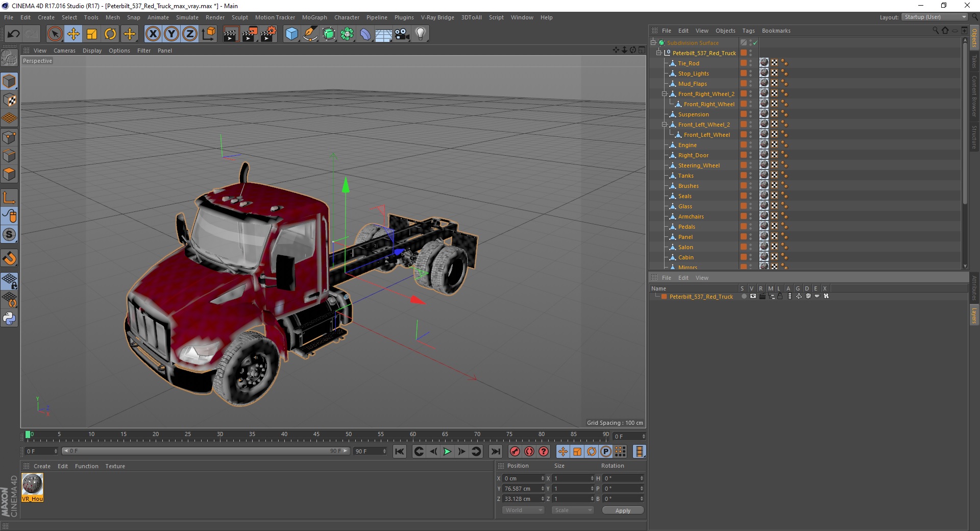Click the Undo arrow icon
The height and width of the screenshot is (531, 980).
13,34
